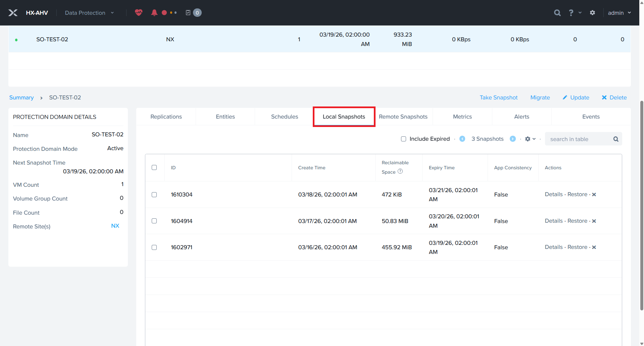
Task: Open the tasks clipboard icon
Action: coord(188,13)
